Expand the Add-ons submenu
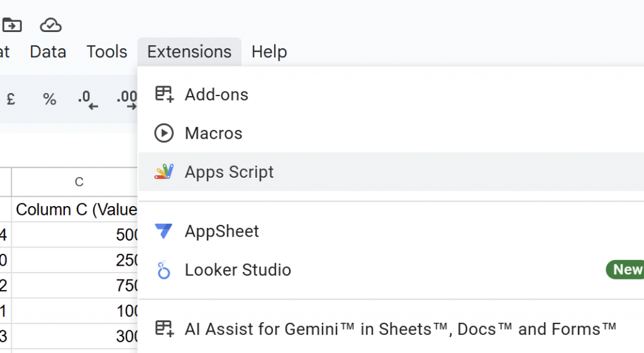The height and width of the screenshot is (353, 644). point(216,95)
